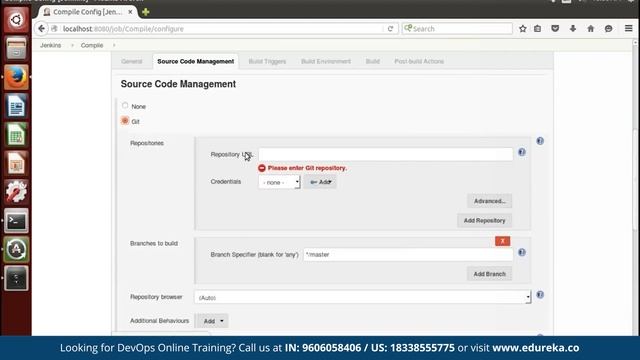The height and width of the screenshot is (360, 640).
Task: Focus the Branch Specifier input field
Action: [408, 254]
